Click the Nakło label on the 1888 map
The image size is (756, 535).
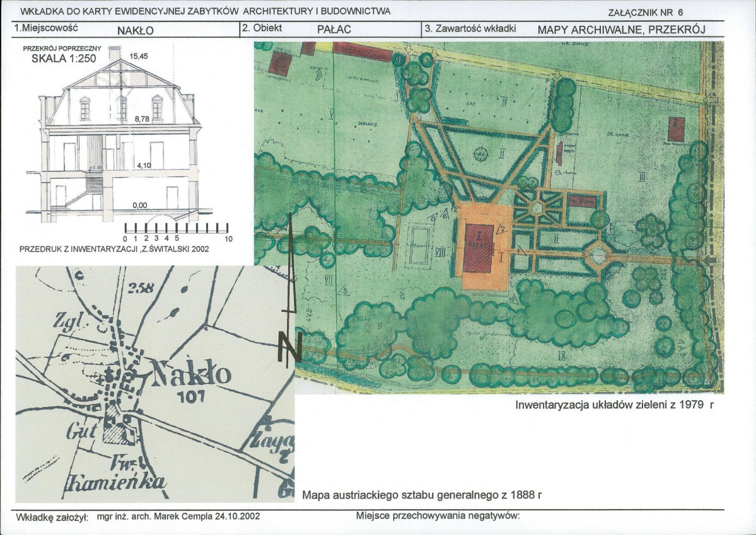(x=192, y=374)
